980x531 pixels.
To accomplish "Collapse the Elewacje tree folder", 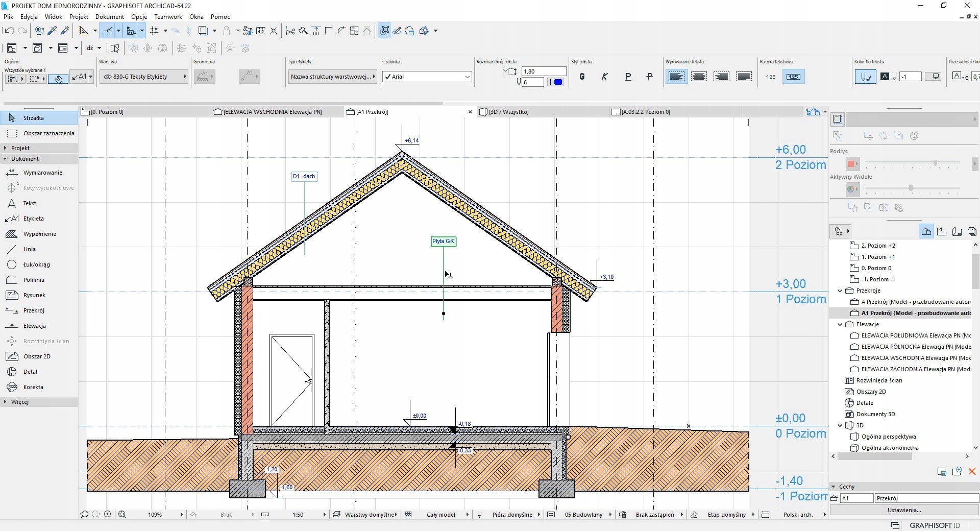I will [x=840, y=324].
